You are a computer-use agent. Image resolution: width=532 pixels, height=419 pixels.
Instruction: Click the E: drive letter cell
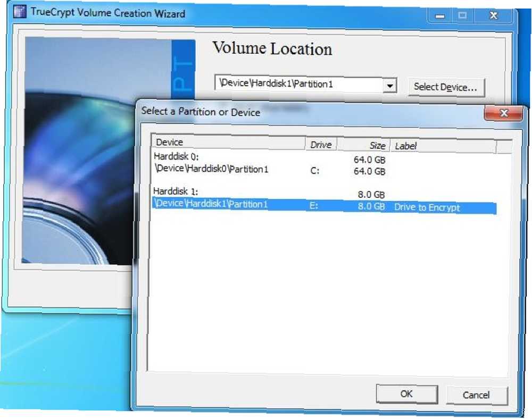[x=313, y=205]
